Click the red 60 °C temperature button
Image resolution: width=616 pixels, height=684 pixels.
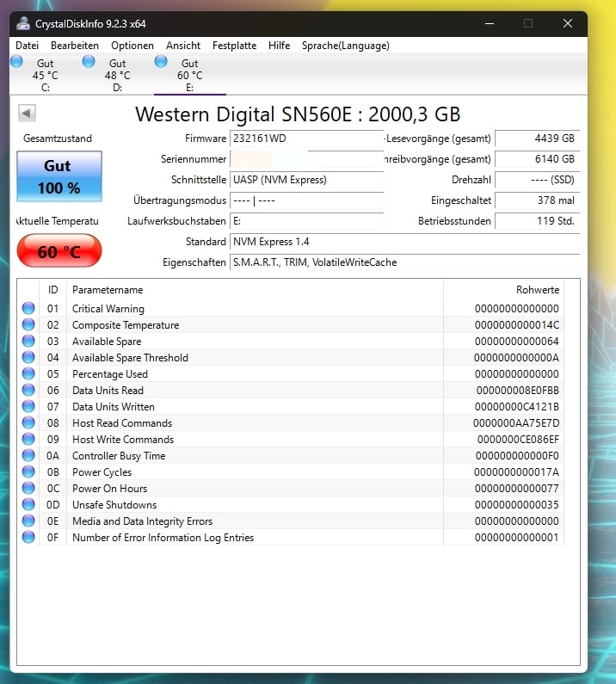(59, 251)
